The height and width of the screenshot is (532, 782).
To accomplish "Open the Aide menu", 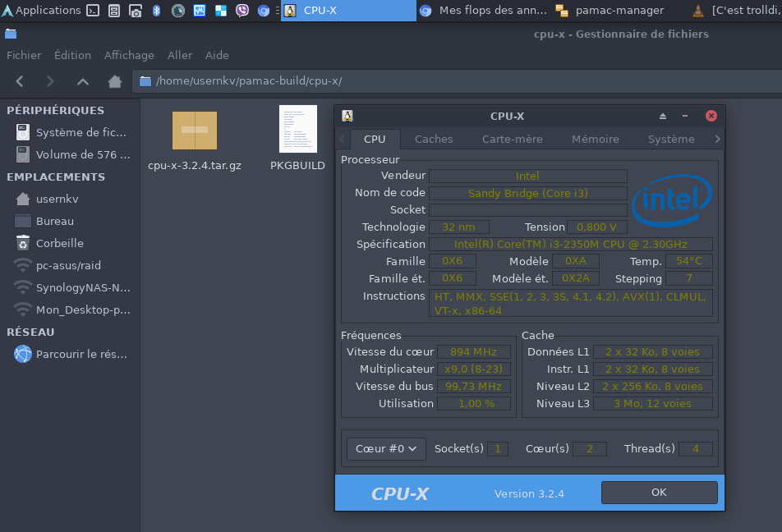I will pos(217,55).
